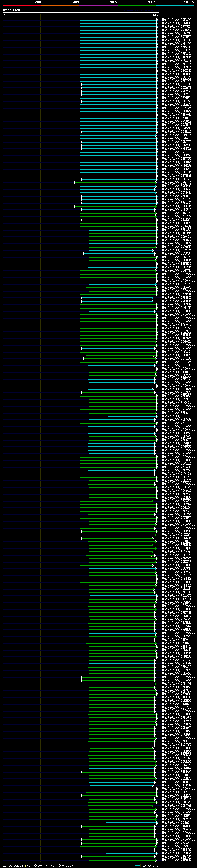This screenshot has height=868, width=197.
Task: Click the label UniRef100_Q1IWC9
Action: pos(177,243)
